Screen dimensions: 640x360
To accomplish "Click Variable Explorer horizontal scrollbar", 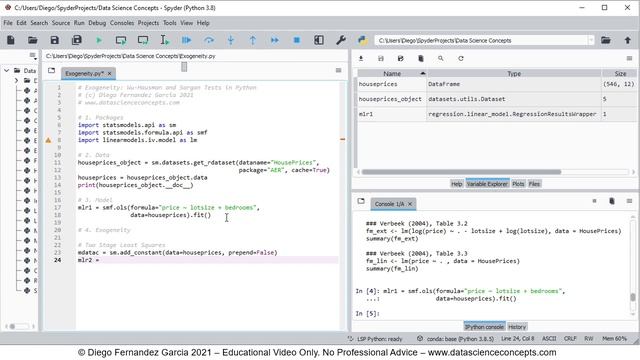I will point(461,172).
